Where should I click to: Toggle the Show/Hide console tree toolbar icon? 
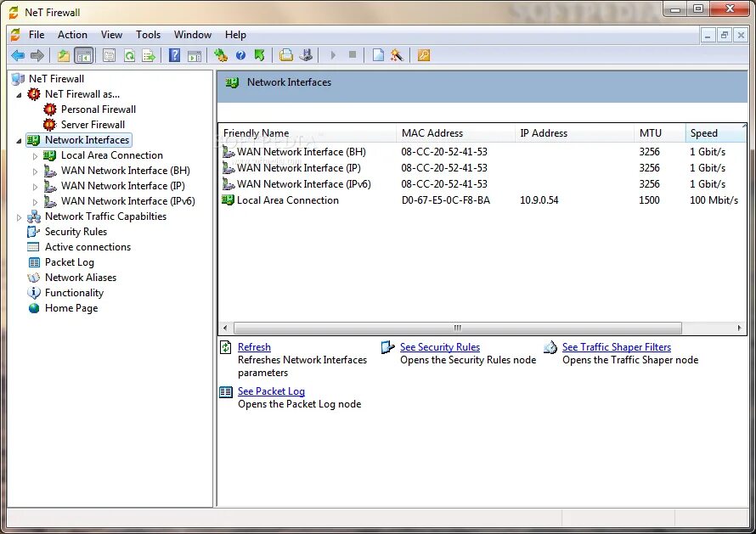84,55
